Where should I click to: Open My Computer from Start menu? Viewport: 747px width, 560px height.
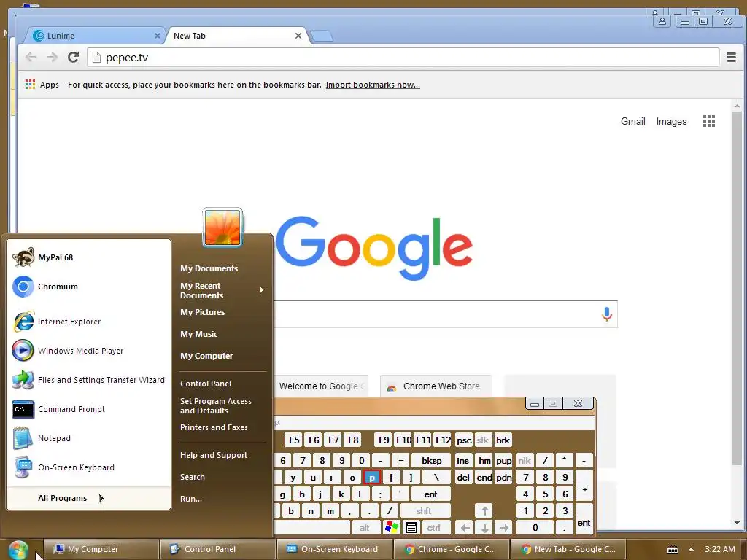click(x=206, y=356)
